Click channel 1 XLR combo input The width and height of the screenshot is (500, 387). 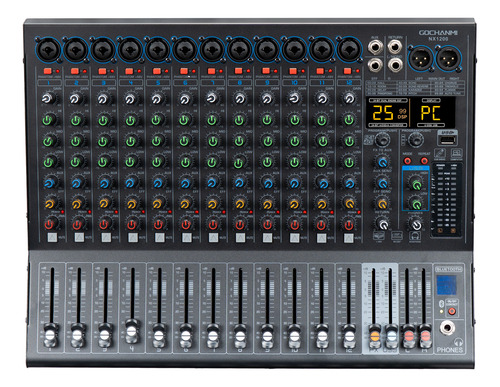coord(48,50)
